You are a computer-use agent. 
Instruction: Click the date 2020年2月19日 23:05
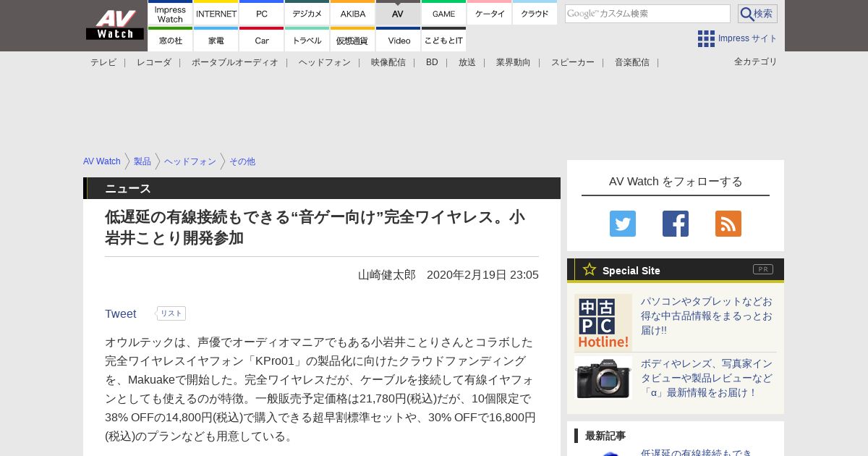482,275
